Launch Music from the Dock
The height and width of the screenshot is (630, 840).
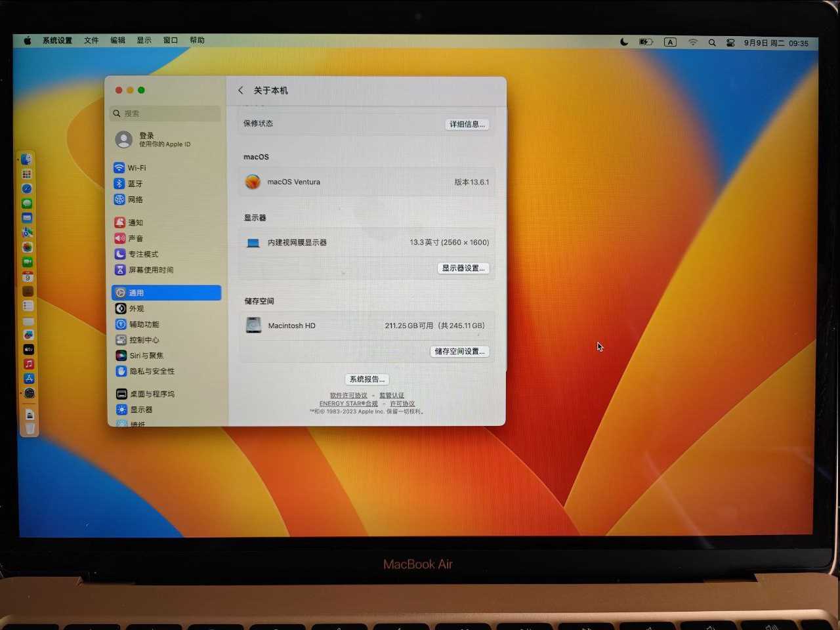[28, 364]
